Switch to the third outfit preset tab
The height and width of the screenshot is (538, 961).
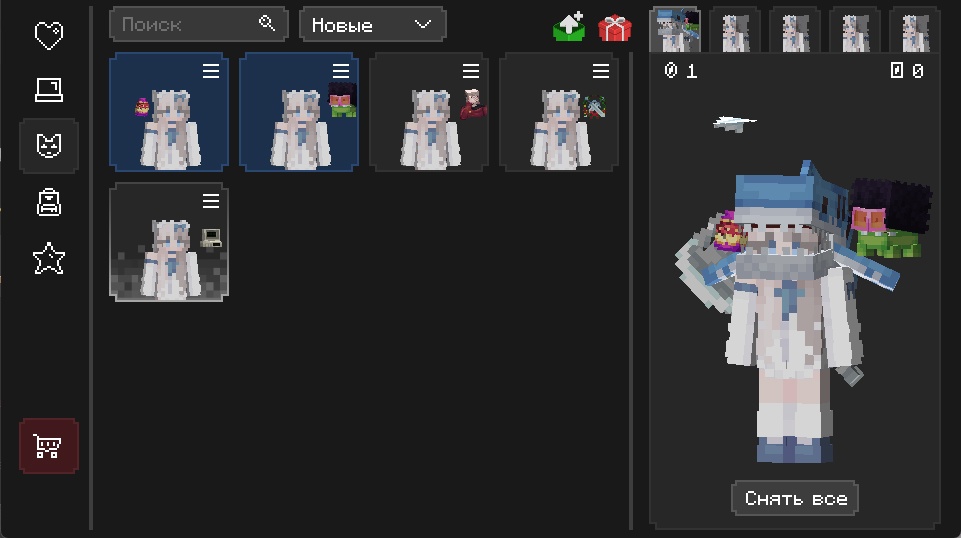coord(795,29)
